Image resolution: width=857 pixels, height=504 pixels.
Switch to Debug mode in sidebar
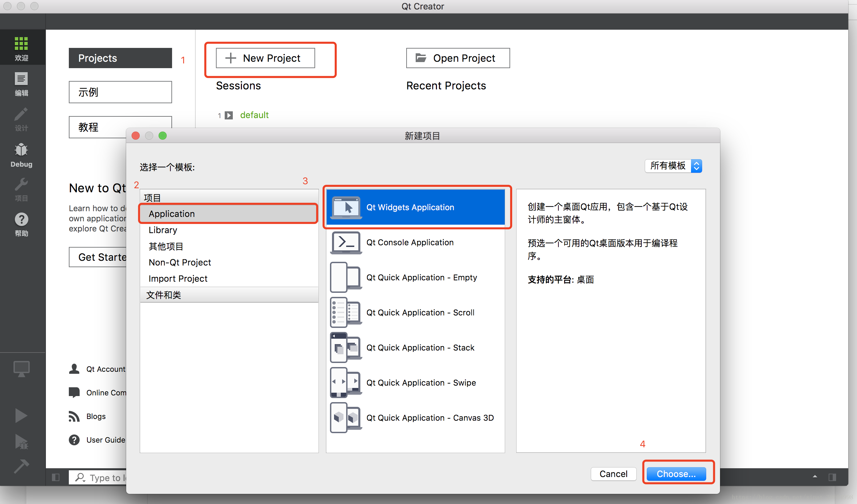[x=21, y=155]
